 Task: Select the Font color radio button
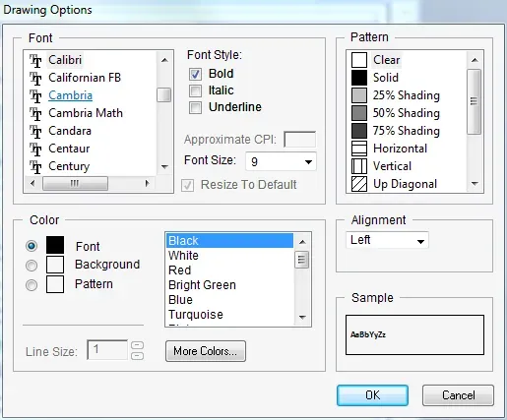[32, 246]
